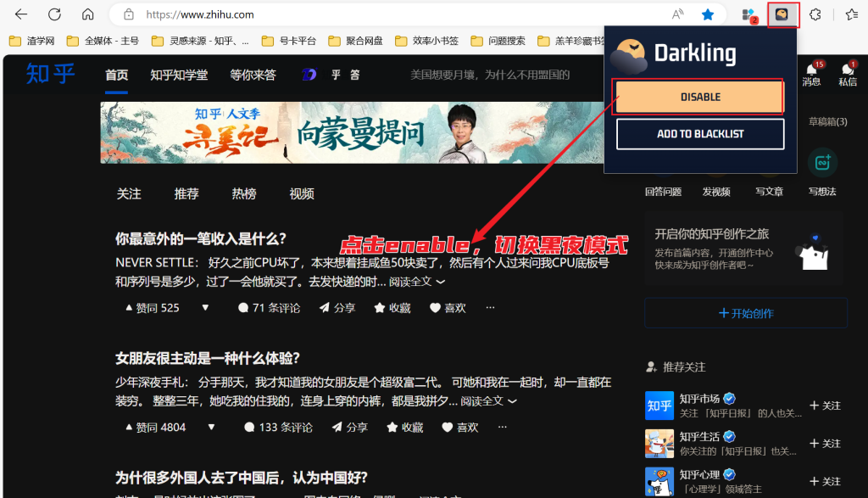
Task: Click the browser refresh icon
Action: point(53,14)
